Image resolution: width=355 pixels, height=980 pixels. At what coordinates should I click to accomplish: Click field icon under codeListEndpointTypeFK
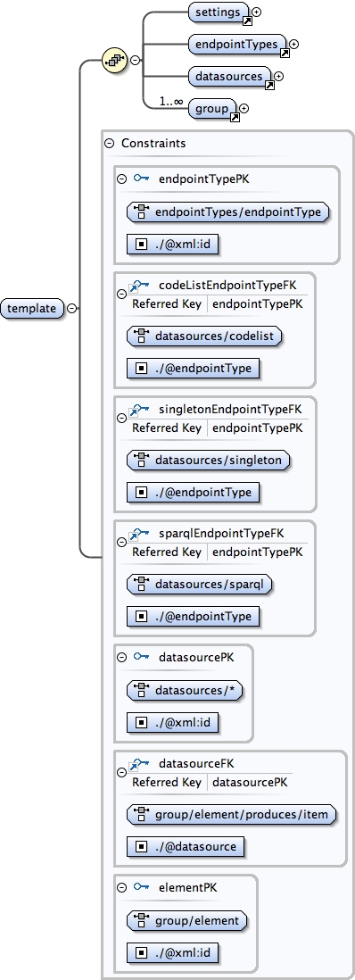(x=141, y=369)
